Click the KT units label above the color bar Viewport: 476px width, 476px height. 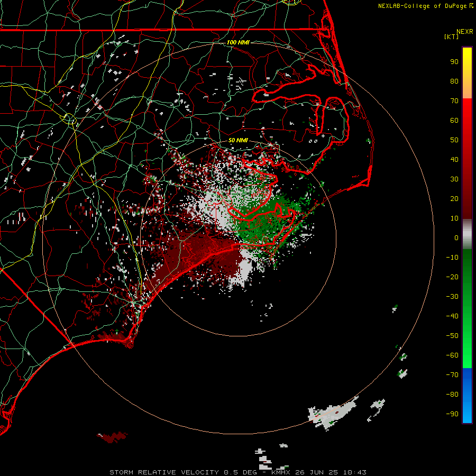click(452, 36)
